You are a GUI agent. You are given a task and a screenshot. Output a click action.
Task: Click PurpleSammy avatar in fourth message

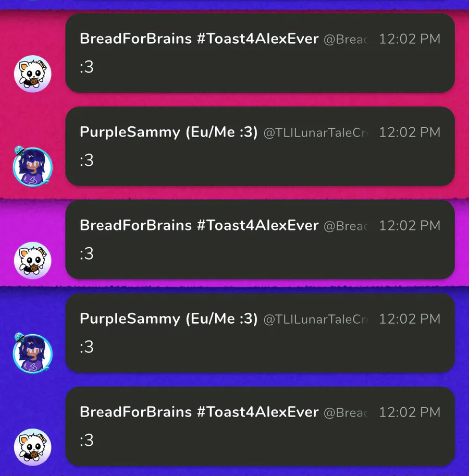32,353
